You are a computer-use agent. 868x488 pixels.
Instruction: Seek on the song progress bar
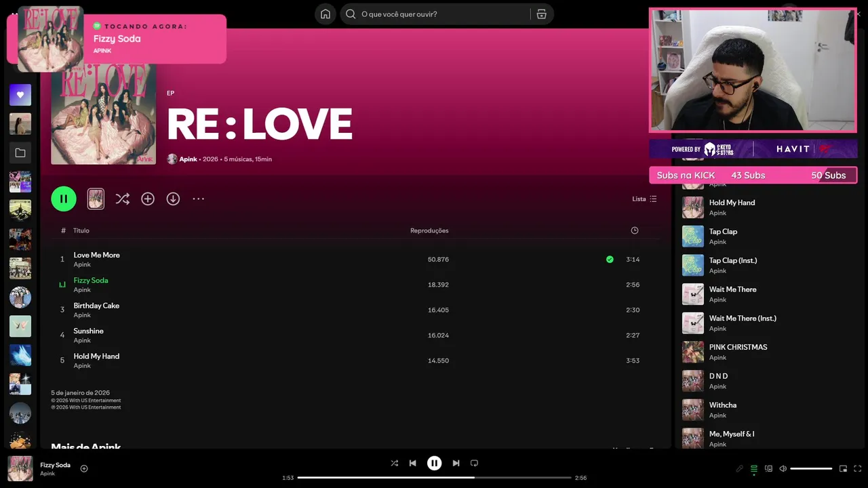pyautogui.click(x=434, y=478)
